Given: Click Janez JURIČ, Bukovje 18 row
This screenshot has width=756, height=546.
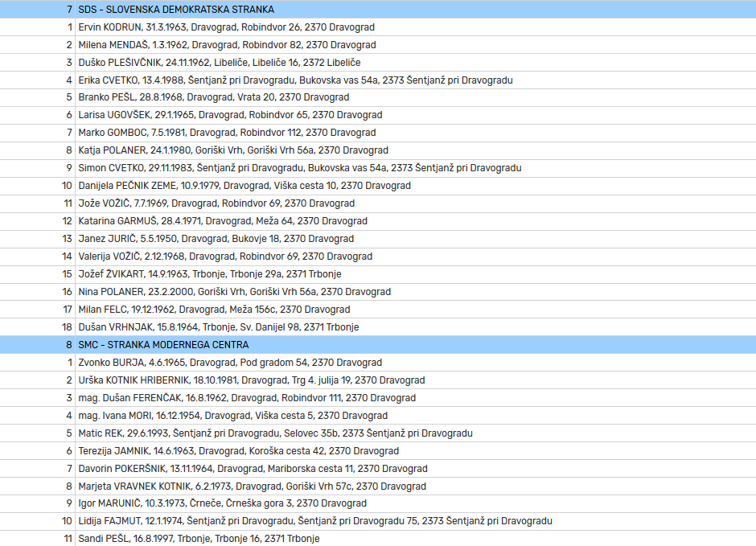Looking at the screenshot, I should tap(378, 239).
